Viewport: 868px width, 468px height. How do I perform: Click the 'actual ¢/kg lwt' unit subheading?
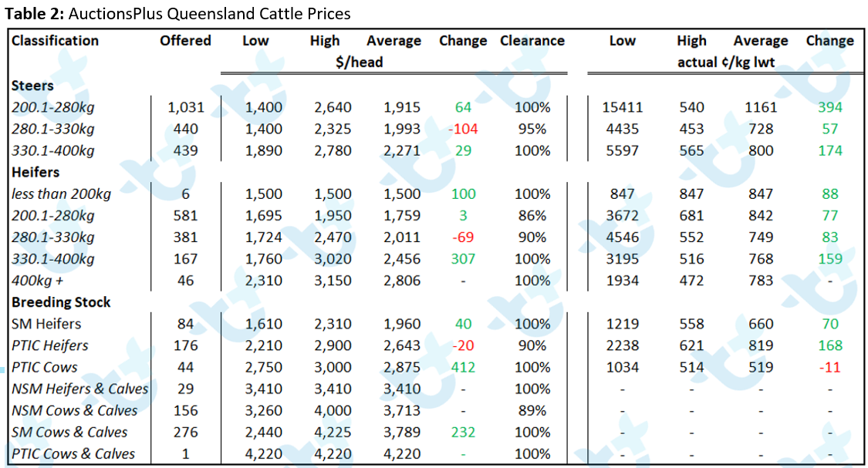point(726,62)
